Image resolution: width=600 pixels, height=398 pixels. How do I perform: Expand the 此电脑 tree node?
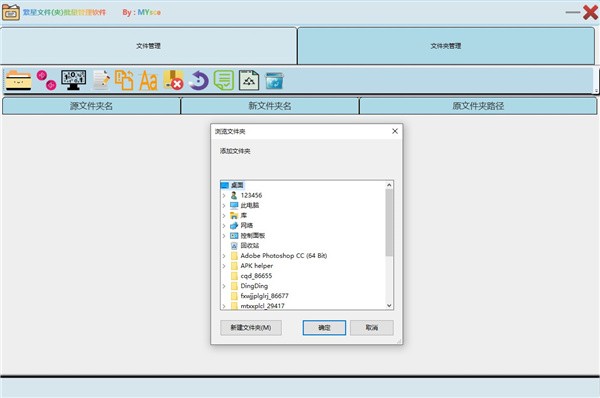(x=224, y=206)
